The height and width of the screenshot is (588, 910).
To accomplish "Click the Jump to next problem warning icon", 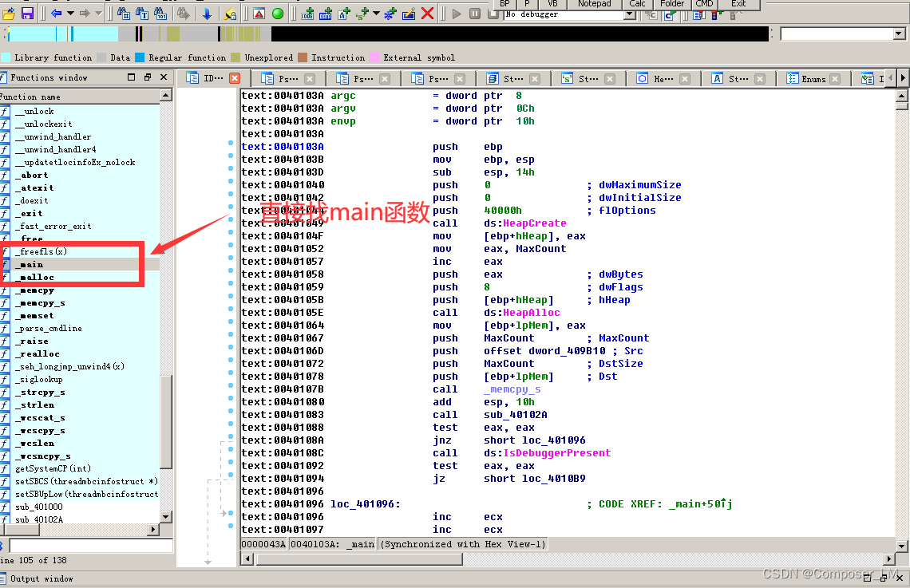I will click(258, 14).
